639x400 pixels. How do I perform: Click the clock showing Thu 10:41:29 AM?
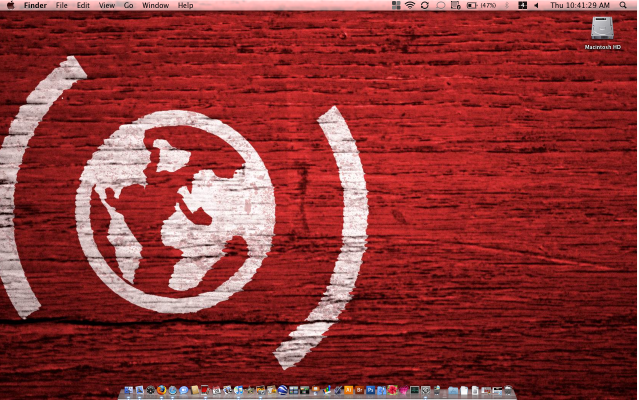coord(580,5)
